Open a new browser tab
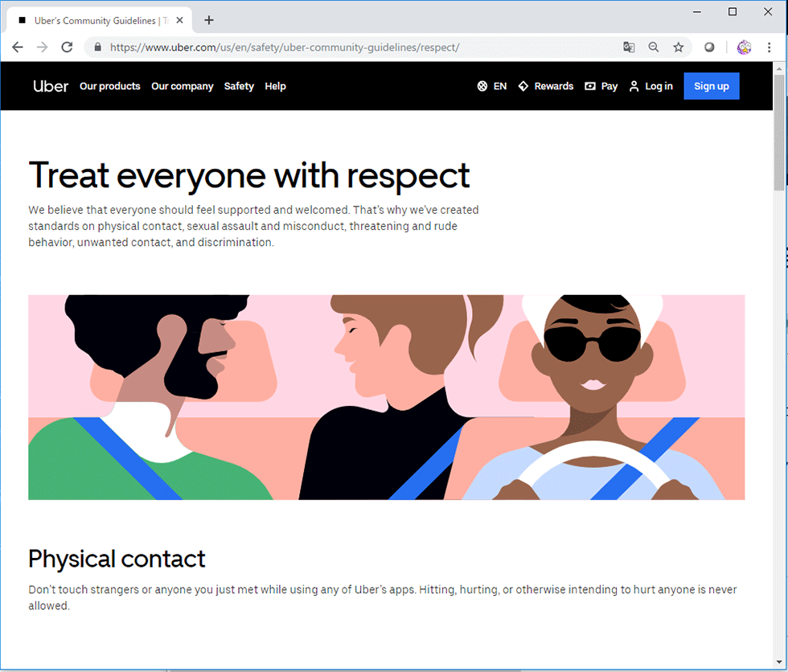The image size is (788, 672). point(209,20)
